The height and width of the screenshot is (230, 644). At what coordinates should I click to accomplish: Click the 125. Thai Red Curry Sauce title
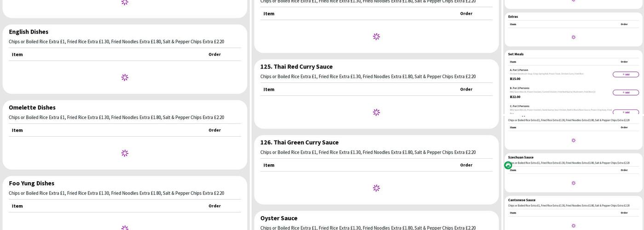point(296,67)
